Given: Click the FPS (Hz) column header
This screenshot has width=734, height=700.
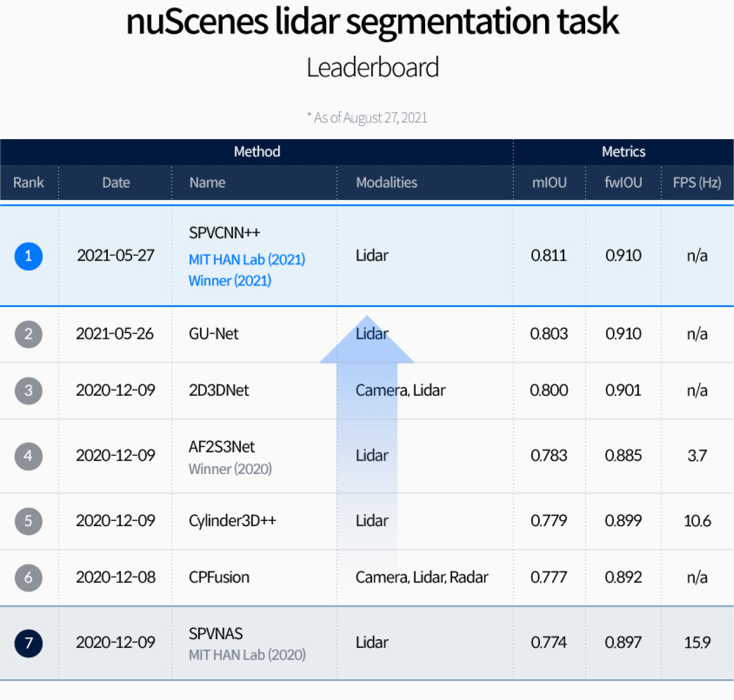Looking at the screenshot, I should [x=697, y=183].
